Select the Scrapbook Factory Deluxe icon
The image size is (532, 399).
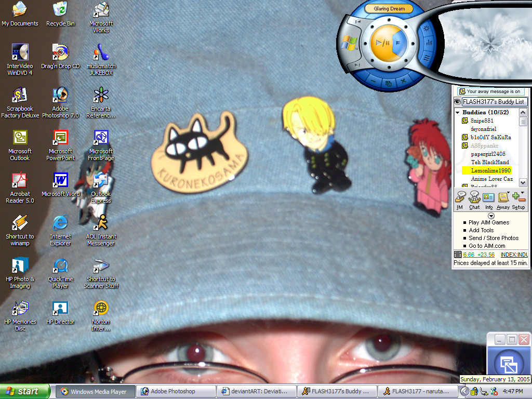coord(20,103)
